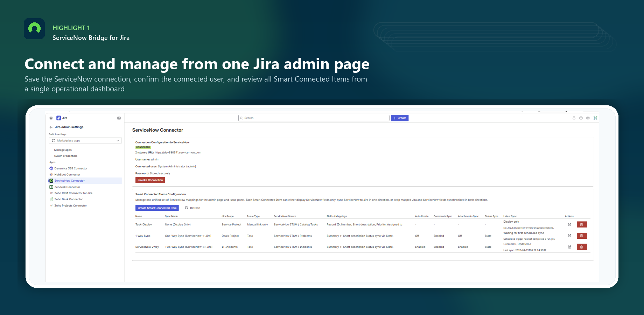This screenshot has height=315, width=644.
Task: Open the Marketplace apps dropdown
Action: click(85, 140)
